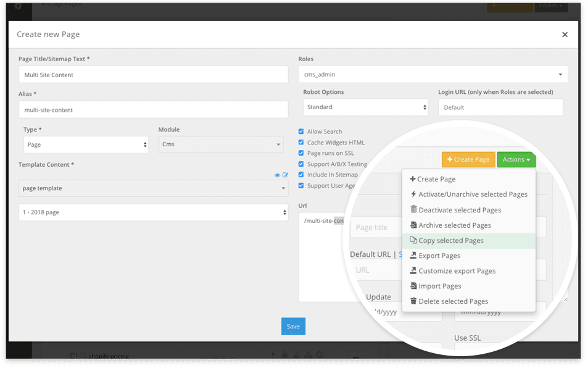Click the archive icon beside Archive selected Pages

pos(413,225)
